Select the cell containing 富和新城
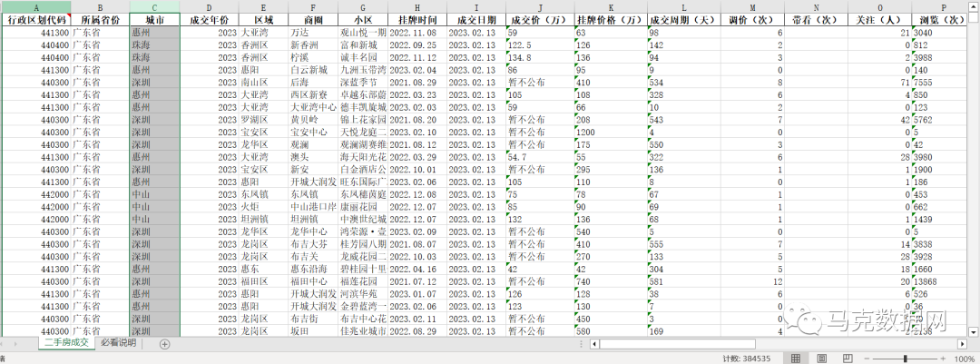The image size is (980, 364). [363, 44]
